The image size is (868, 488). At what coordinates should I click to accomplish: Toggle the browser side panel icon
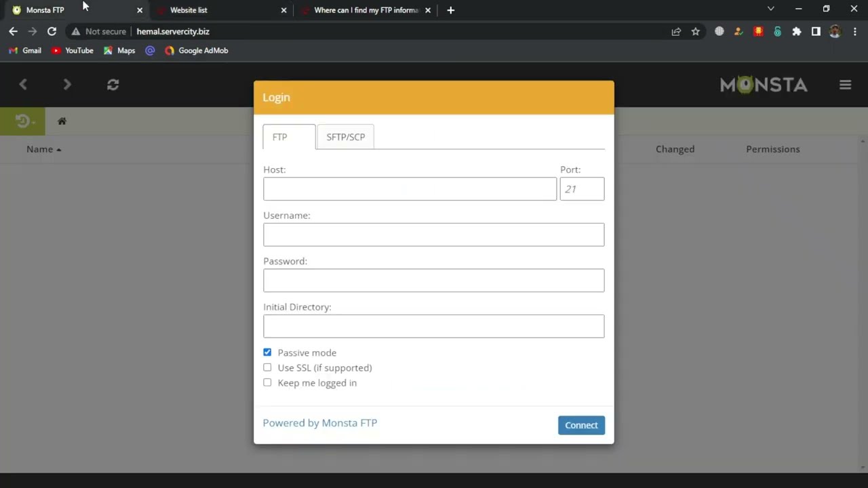(x=816, y=31)
